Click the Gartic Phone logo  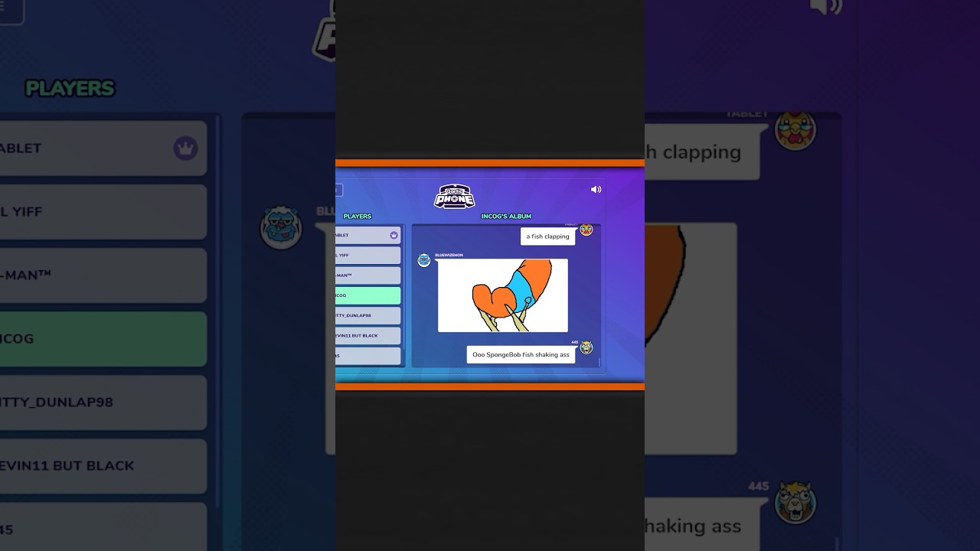[x=455, y=197]
